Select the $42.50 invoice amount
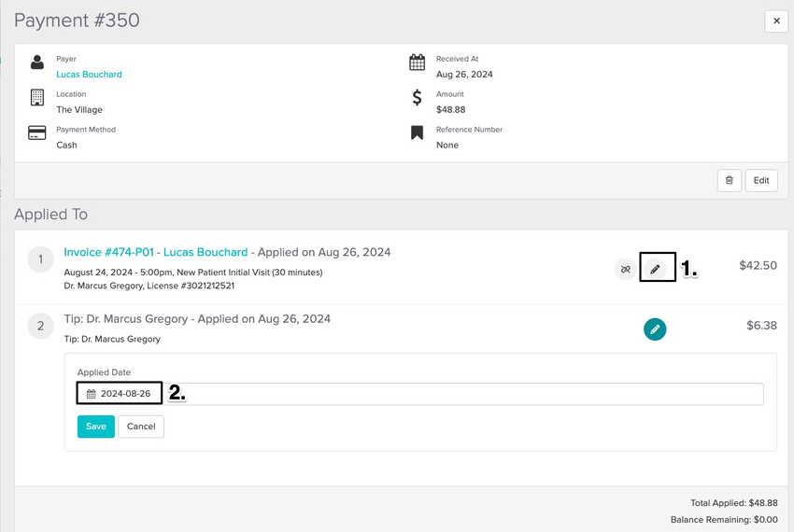Screen dimensions: 794x532 [x=759, y=265]
